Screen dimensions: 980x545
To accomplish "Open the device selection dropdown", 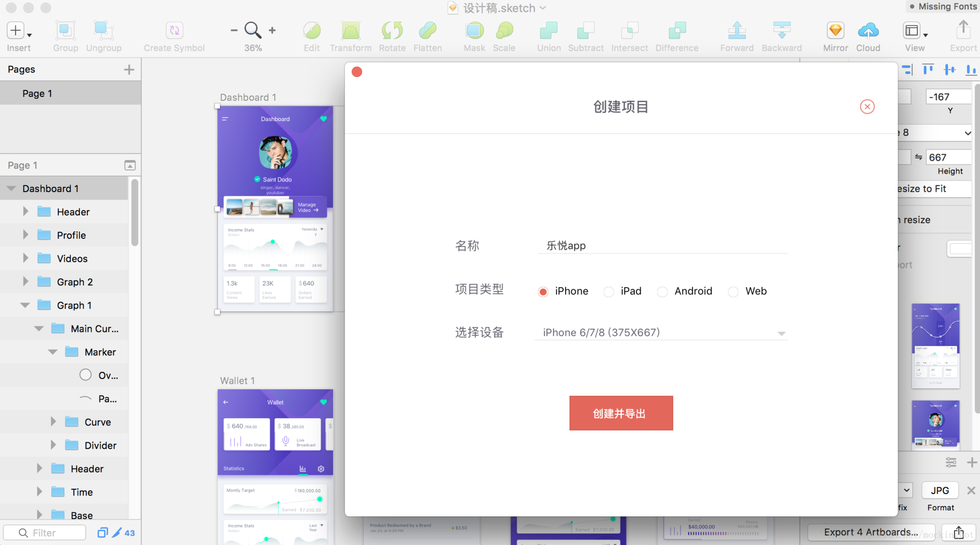I will tap(661, 333).
